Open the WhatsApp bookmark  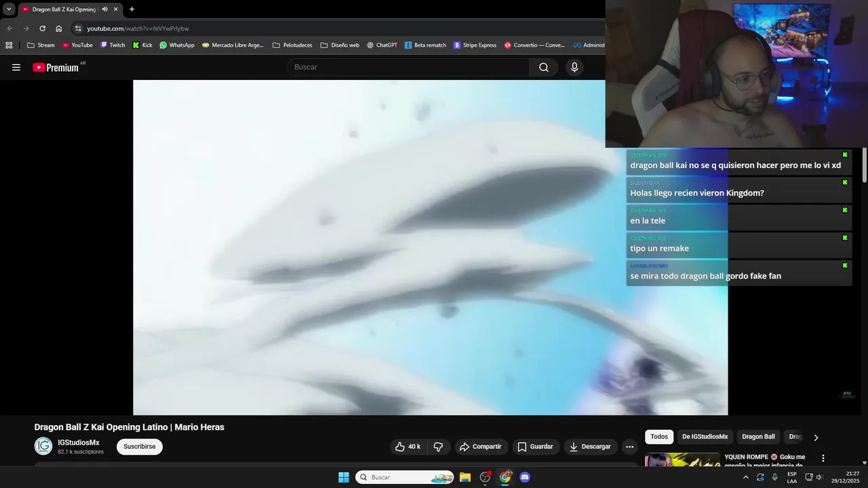pos(177,45)
